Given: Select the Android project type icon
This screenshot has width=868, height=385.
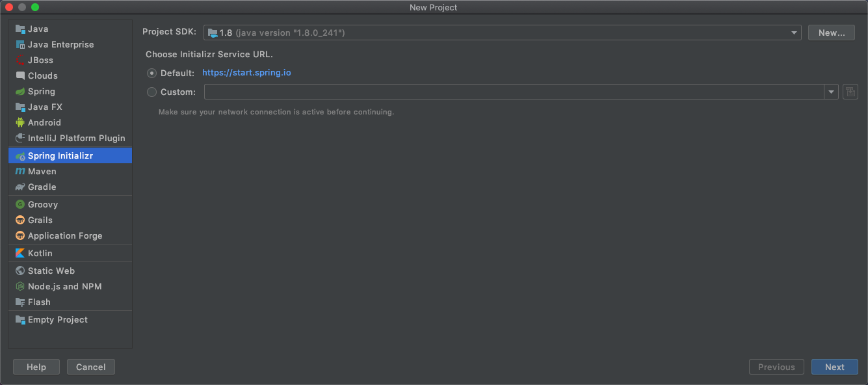Looking at the screenshot, I should point(20,122).
